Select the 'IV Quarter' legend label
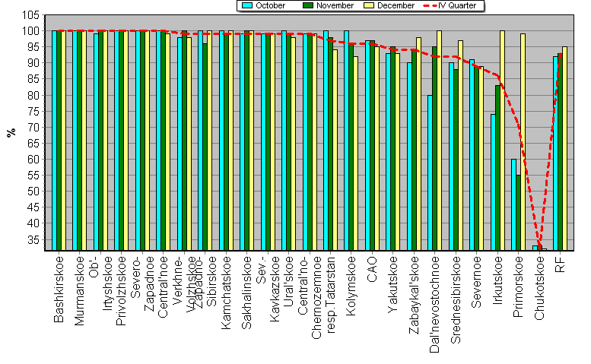 (457, 5)
